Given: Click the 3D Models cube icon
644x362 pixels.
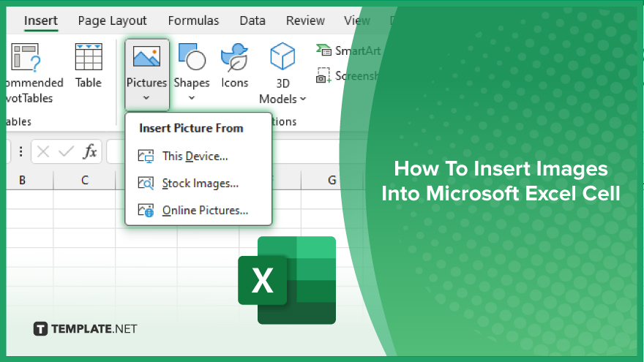Looking at the screenshot, I should [x=282, y=56].
